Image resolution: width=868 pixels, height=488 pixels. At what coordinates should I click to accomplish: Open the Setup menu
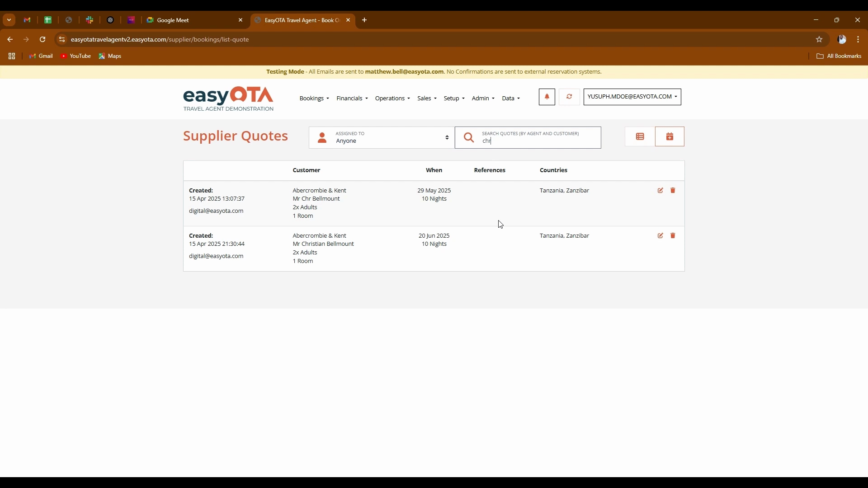(x=454, y=99)
